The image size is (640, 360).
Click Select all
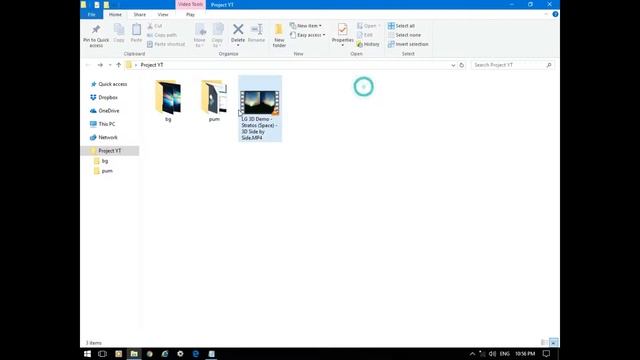[401, 26]
